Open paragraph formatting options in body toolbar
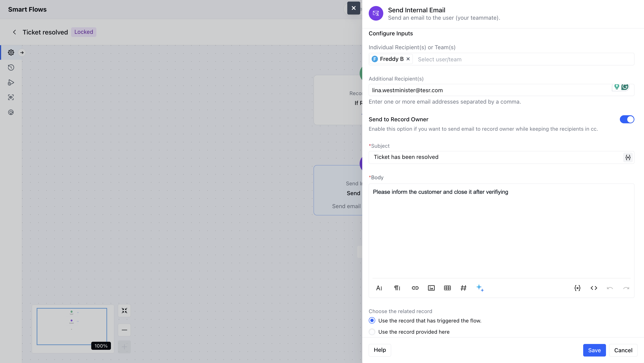 397,288
